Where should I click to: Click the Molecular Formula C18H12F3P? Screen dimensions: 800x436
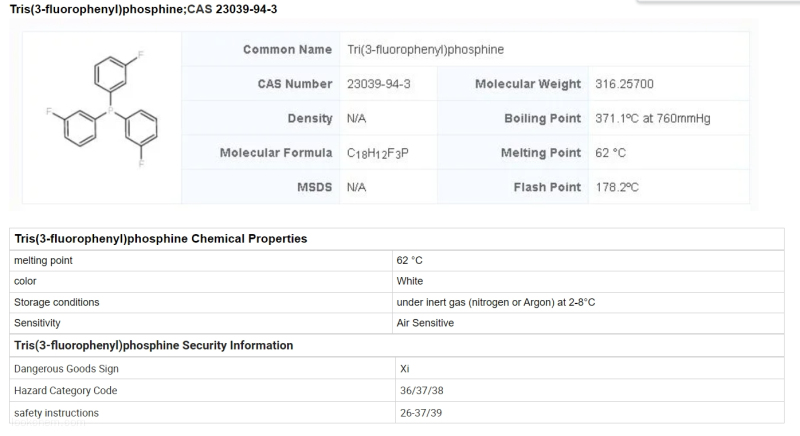tap(378, 153)
